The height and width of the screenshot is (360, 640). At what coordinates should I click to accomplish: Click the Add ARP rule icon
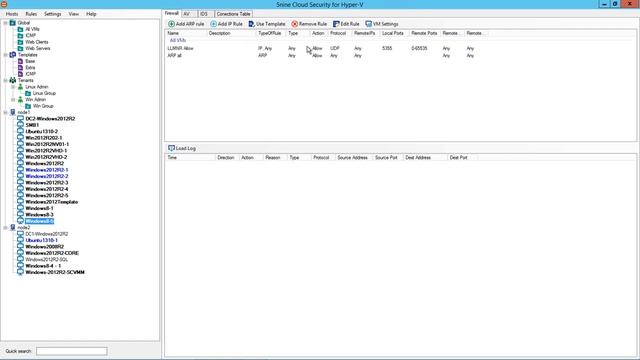[171, 24]
